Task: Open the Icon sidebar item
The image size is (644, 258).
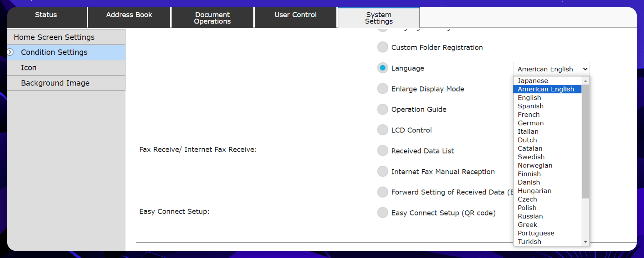Action: 66,68
